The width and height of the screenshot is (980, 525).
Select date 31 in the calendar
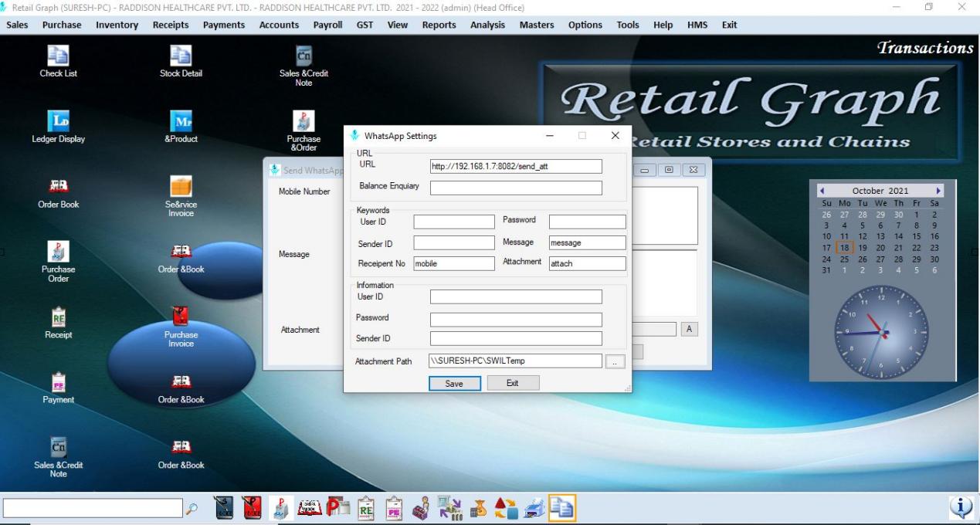point(826,270)
